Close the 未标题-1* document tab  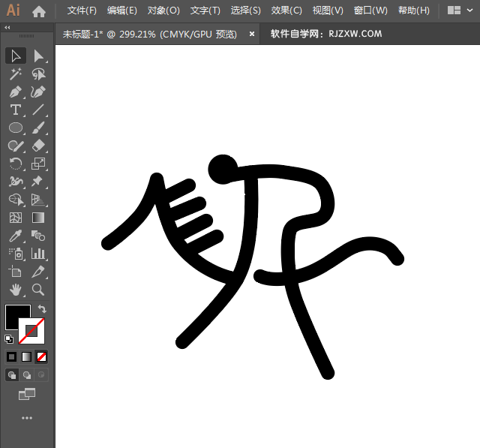coord(252,34)
